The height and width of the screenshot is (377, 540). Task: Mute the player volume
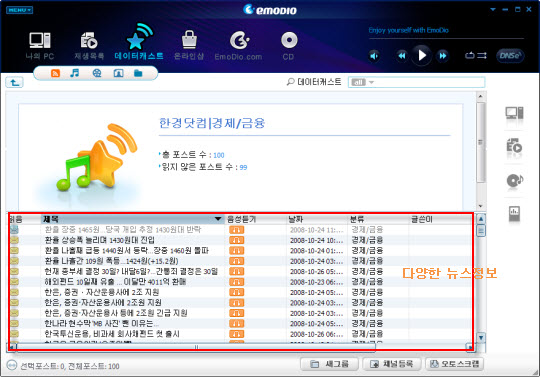[x=374, y=55]
